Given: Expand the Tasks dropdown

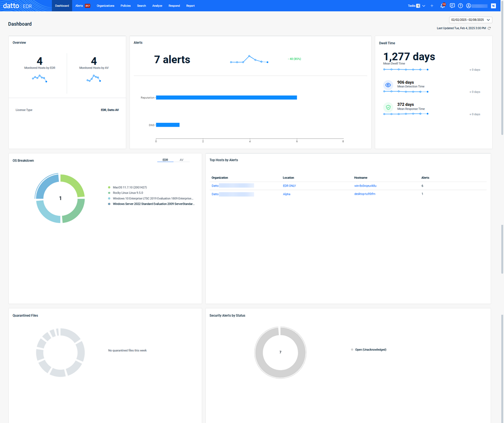Looking at the screenshot, I should tap(424, 6).
